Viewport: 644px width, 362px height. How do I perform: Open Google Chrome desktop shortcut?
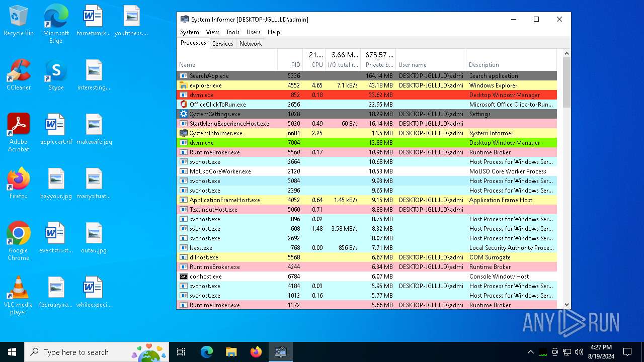coord(19,241)
